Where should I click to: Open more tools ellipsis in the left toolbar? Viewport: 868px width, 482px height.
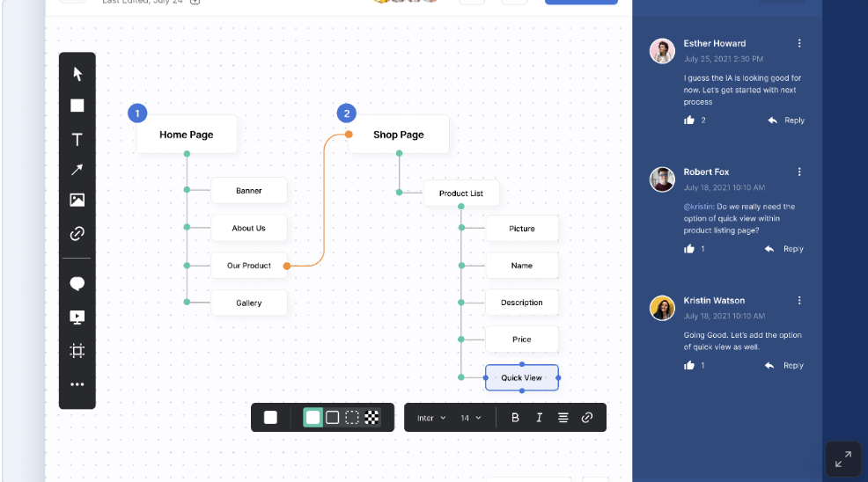click(77, 384)
